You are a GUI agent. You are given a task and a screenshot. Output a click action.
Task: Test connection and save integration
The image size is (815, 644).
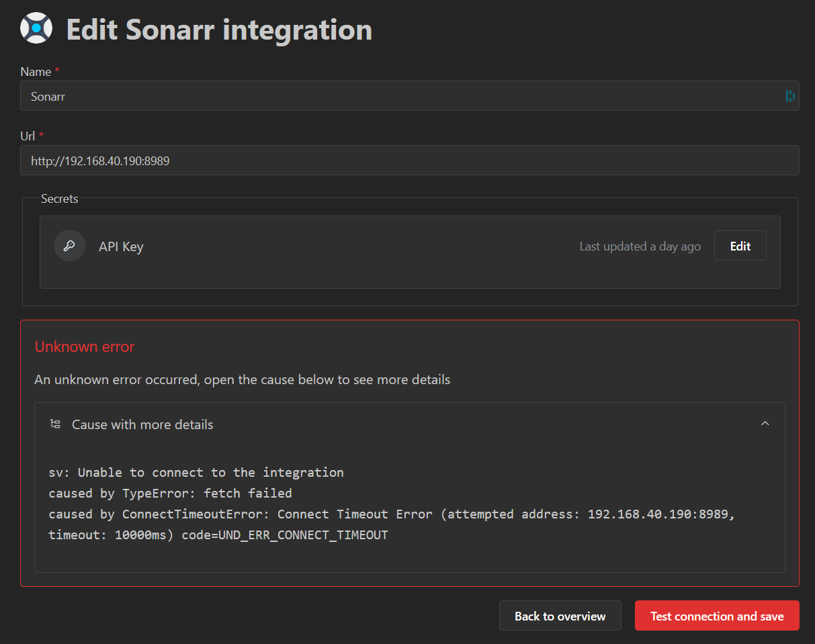point(717,616)
